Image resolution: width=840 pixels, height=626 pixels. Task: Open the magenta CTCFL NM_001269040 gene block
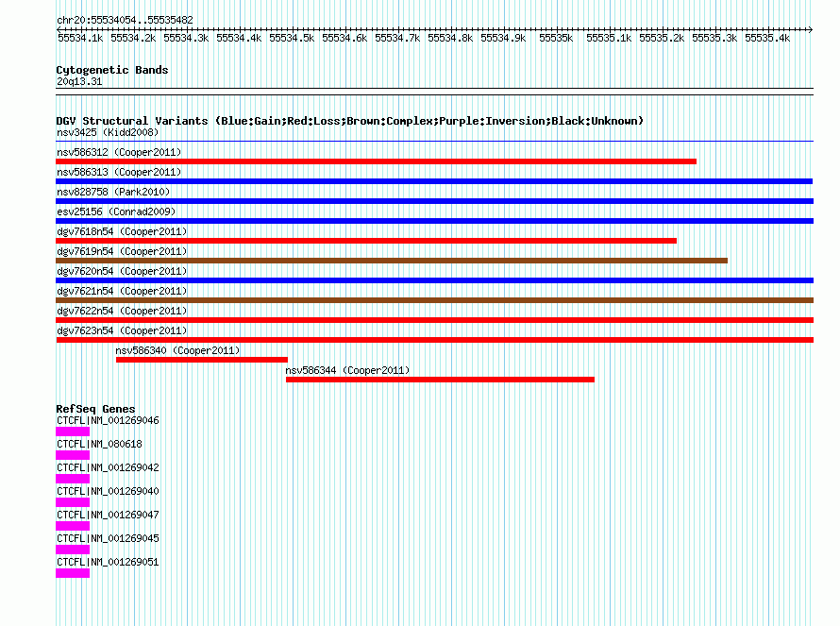click(73, 502)
